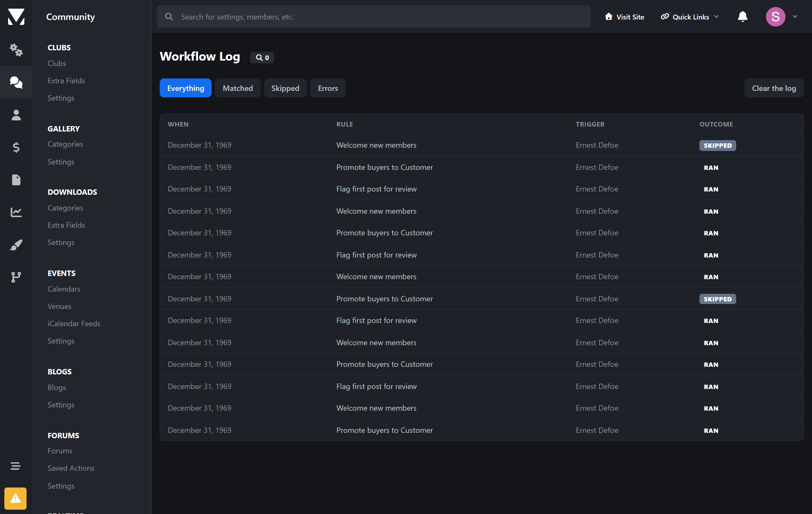Open Forums in the sidebar
812x514 pixels.
(60, 451)
